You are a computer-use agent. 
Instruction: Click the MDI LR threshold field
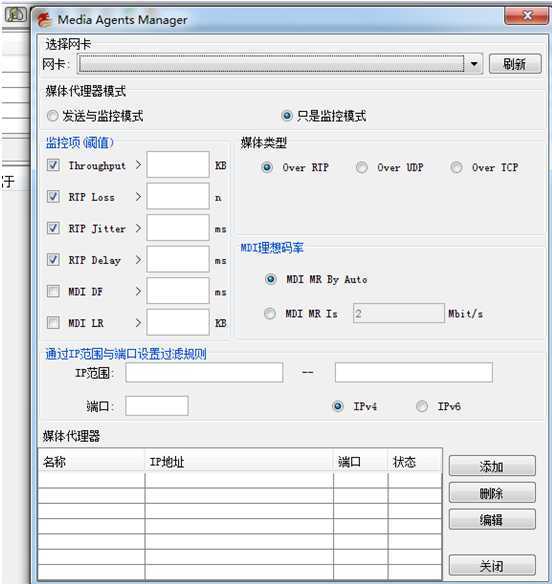[x=178, y=322]
